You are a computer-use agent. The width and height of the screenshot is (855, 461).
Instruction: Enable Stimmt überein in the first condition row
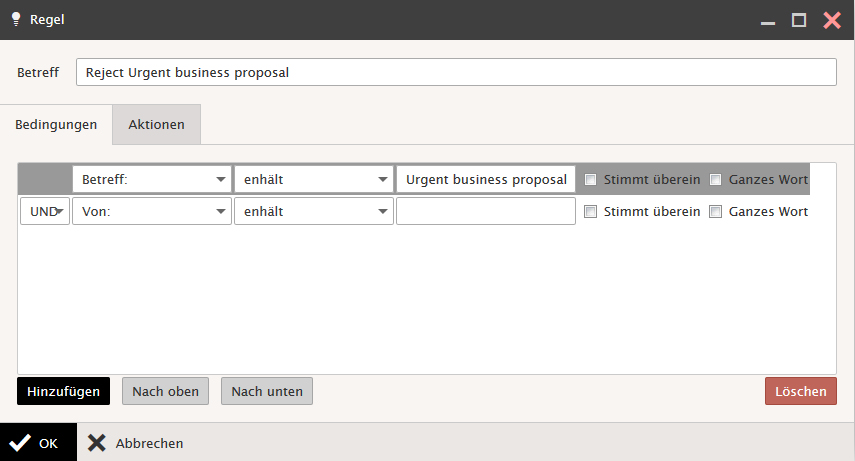591,180
